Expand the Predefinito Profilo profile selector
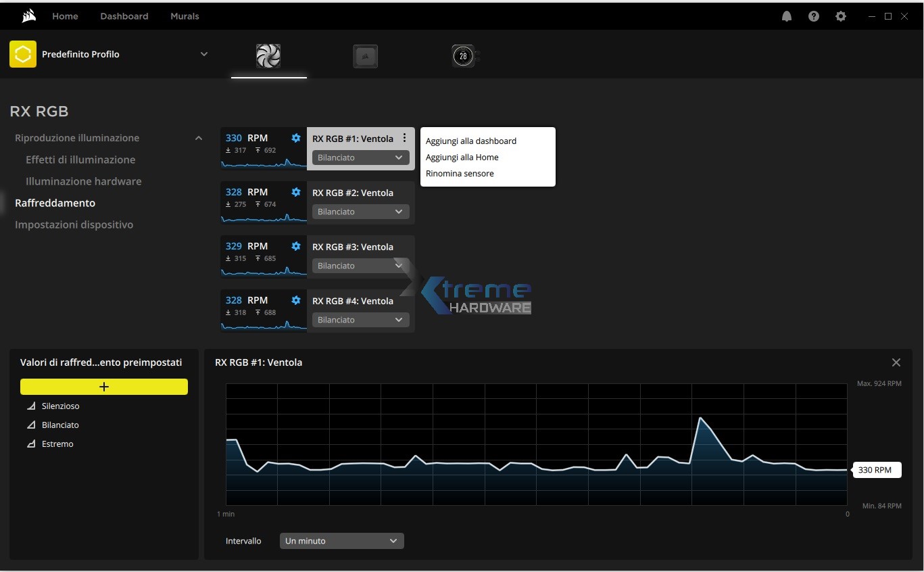The image size is (924, 572). click(x=204, y=54)
